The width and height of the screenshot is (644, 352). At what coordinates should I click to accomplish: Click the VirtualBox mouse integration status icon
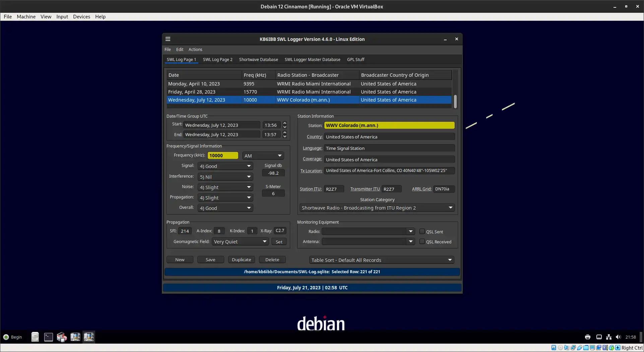(611, 348)
